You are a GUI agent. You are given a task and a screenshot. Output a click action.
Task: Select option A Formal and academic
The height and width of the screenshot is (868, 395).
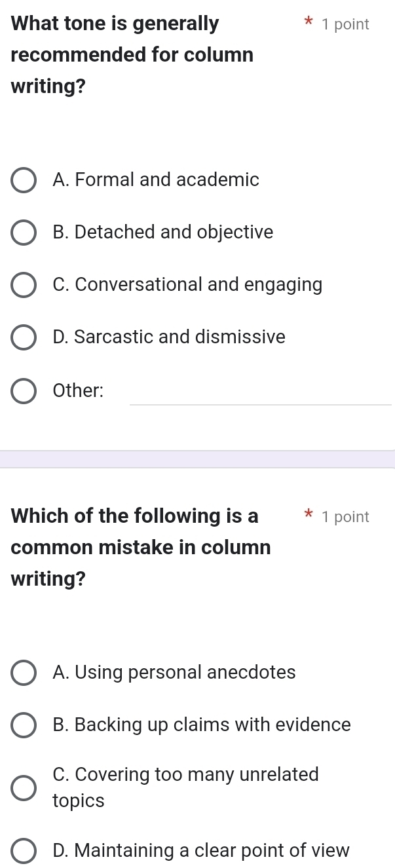tap(24, 180)
